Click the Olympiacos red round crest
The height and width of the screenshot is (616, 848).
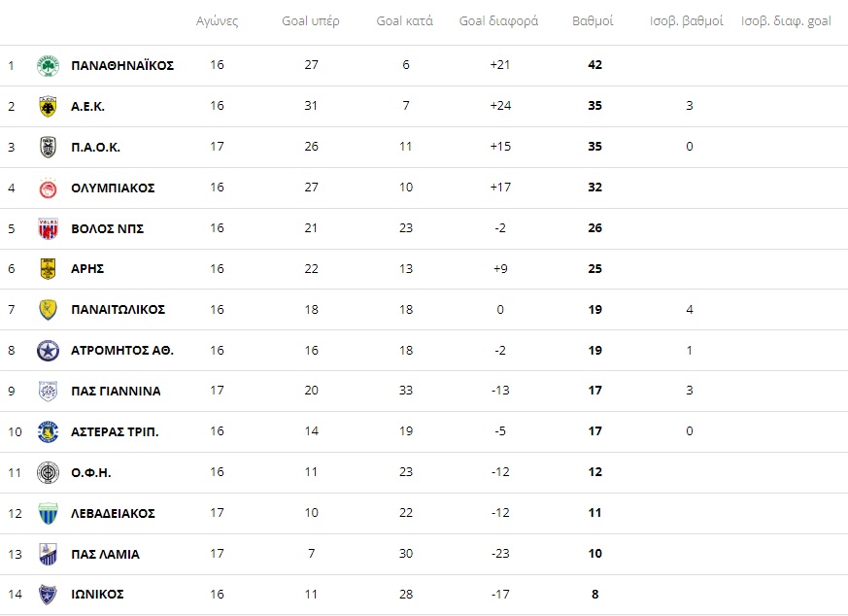48,188
